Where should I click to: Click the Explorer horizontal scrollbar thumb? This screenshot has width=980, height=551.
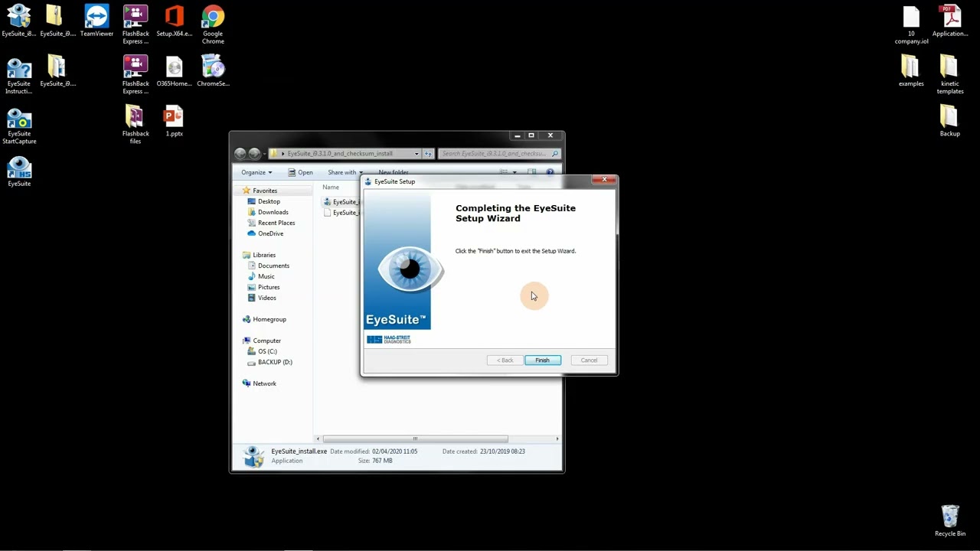(415, 439)
